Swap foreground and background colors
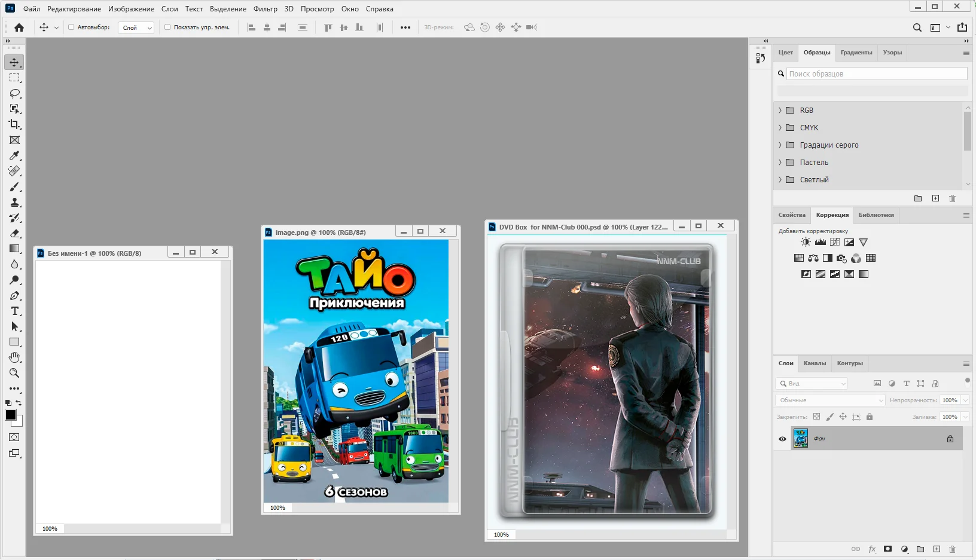The height and width of the screenshot is (560, 976). pos(19,403)
